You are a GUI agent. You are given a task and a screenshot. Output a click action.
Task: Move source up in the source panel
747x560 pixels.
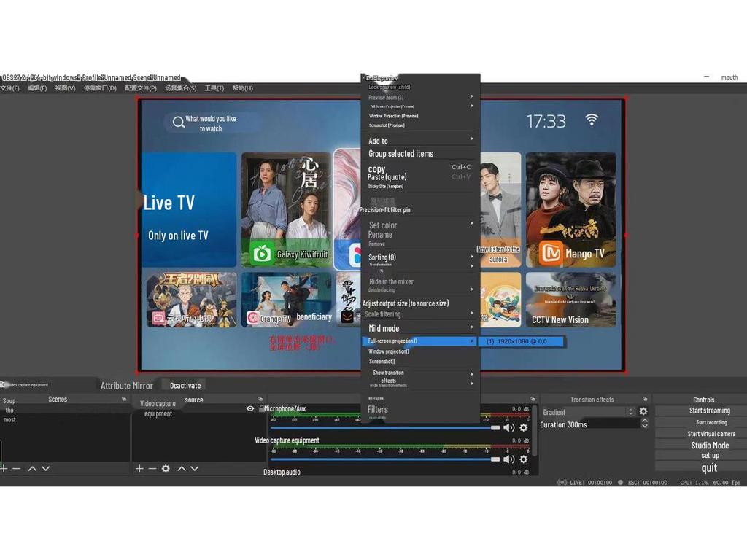182,469
